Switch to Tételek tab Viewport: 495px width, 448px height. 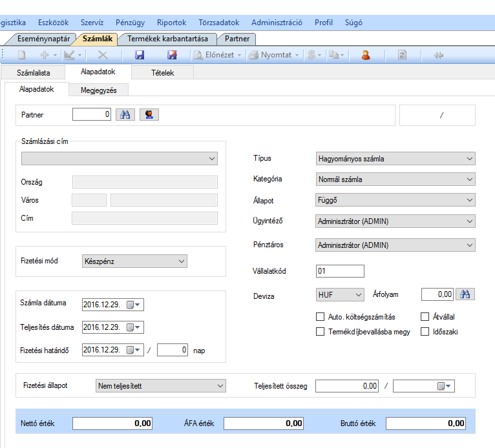click(x=163, y=73)
